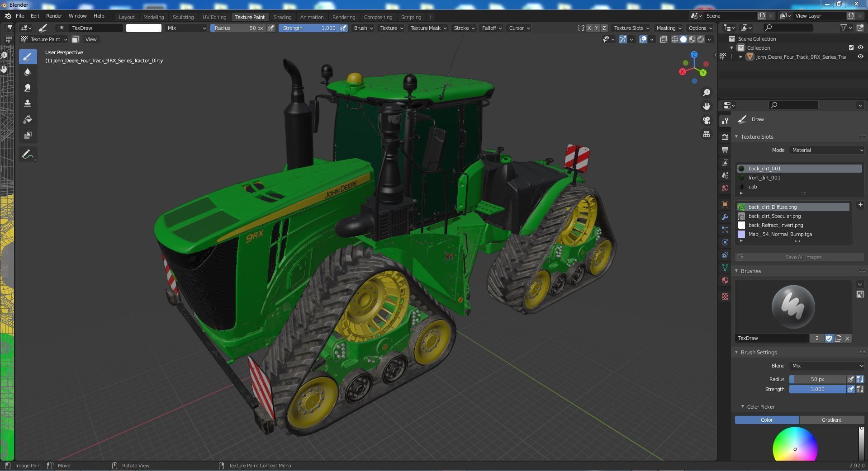
Task: Select the Smear tool
Action: (28, 88)
